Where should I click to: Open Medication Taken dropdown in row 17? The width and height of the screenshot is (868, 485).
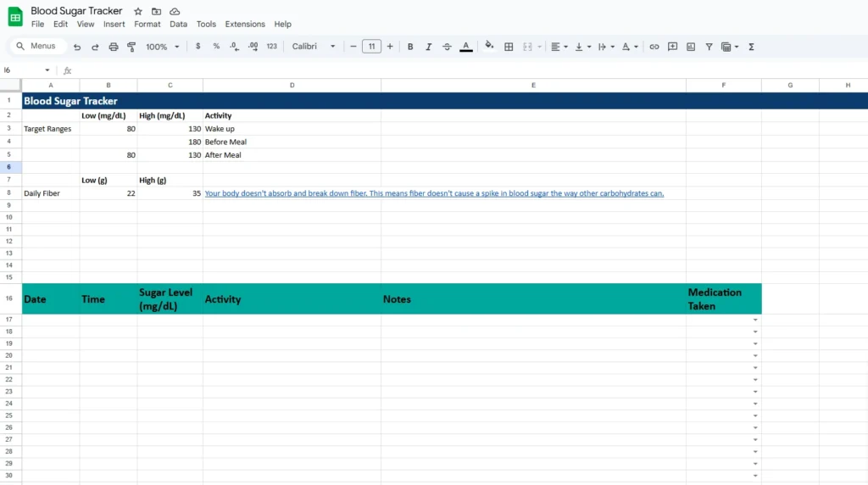755,320
